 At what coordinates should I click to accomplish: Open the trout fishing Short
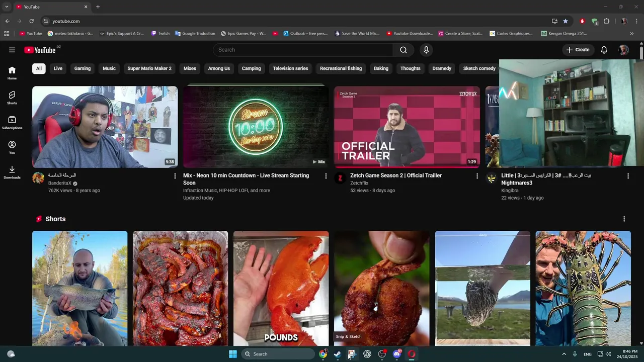click(x=79, y=288)
